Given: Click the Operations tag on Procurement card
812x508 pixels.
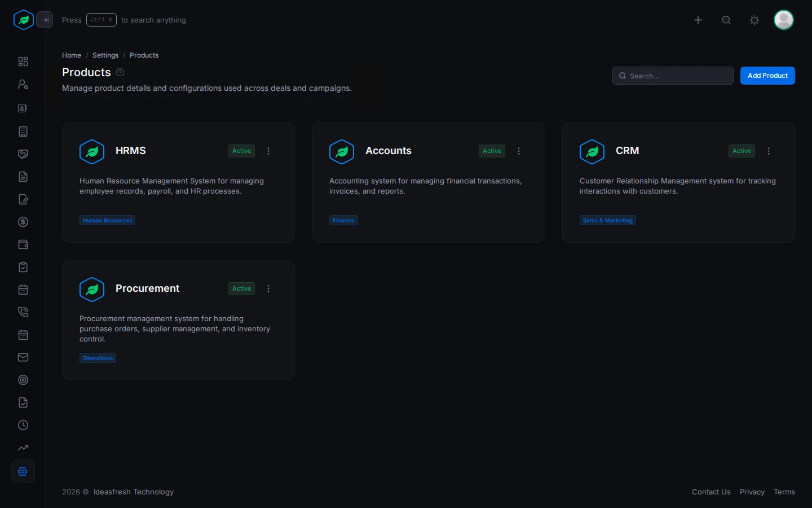Looking at the screenshot, I should pos(98,358).
